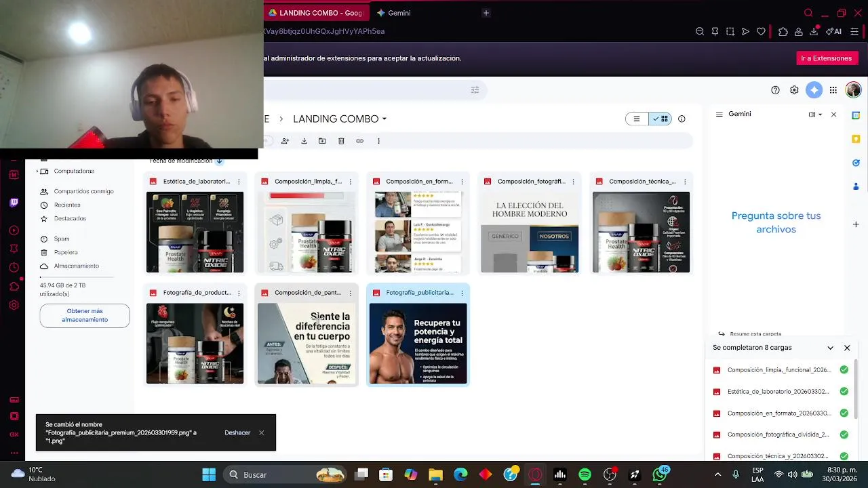868x488 pixels.
Task: Add side panel add-ons plus icon
Action: (856, 224)
